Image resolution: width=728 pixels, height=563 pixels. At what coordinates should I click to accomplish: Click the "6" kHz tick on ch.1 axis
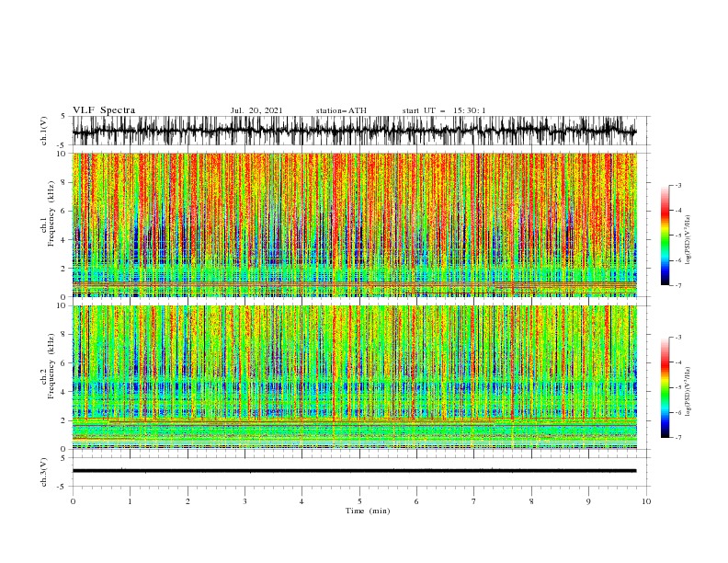[64, 211]
